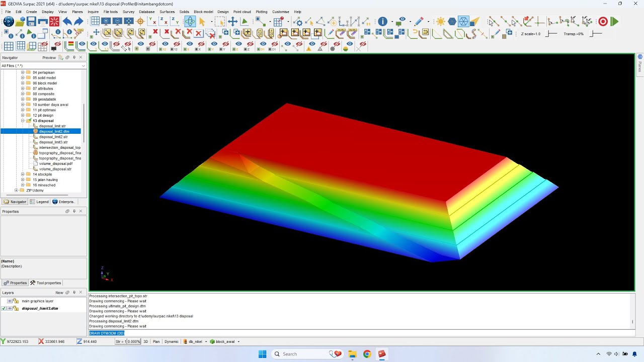
Task: Toggle visibility eye of disposal_limit2.dtm layer
Action: coord(10,308)
